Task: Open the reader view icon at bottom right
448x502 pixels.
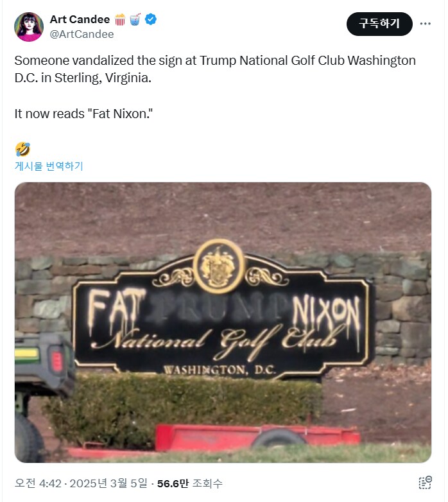Action: (x=426, y=483)
